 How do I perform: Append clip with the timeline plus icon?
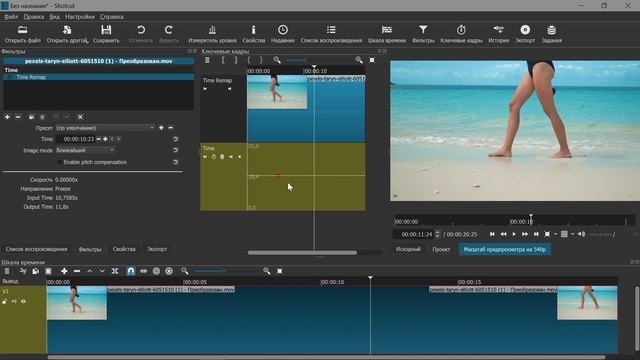tap(64, 271)
